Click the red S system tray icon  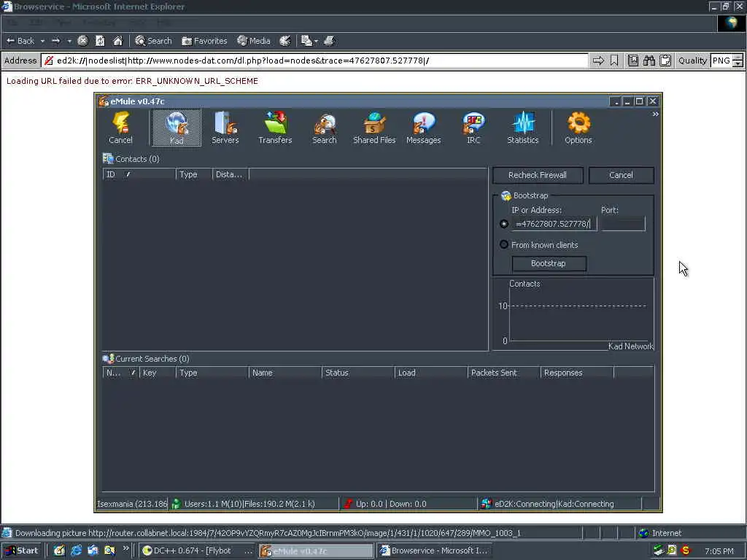point(686,551)
